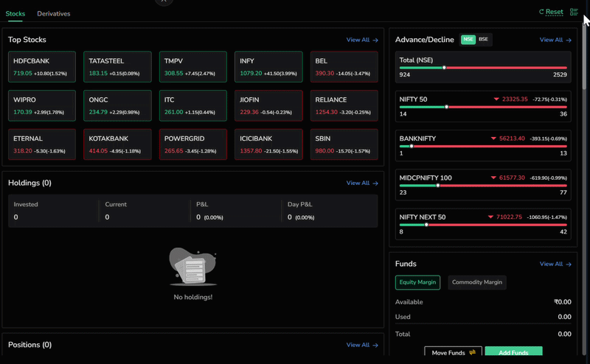Click the Holdings Day P&L label
Image resolution: width=590 pixels, height=364 pixels.
(300, 205)
